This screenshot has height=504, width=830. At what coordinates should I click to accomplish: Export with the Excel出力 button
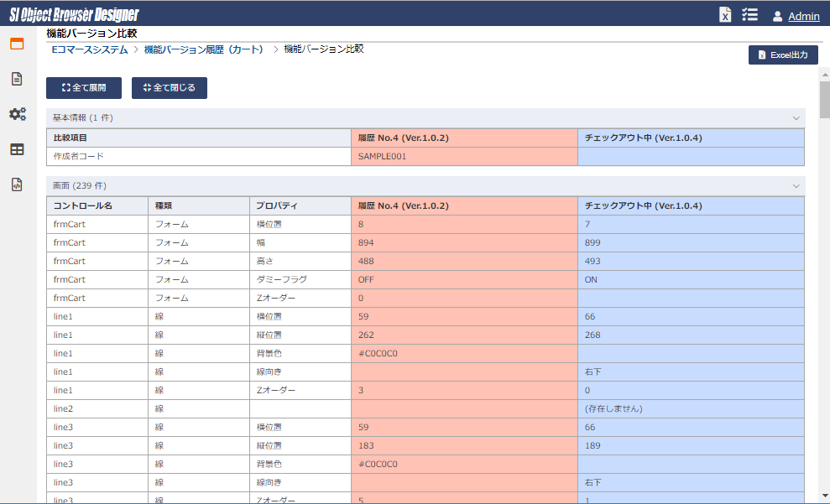(782, 55)
